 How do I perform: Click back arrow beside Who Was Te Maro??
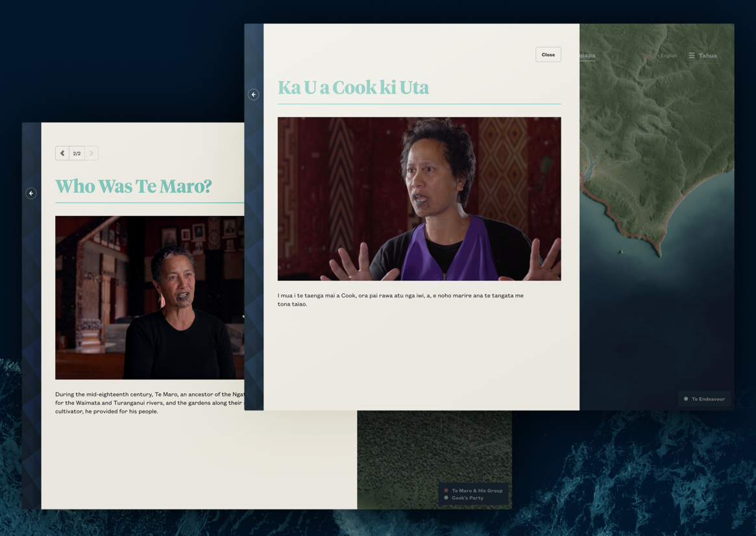point(31,193)
